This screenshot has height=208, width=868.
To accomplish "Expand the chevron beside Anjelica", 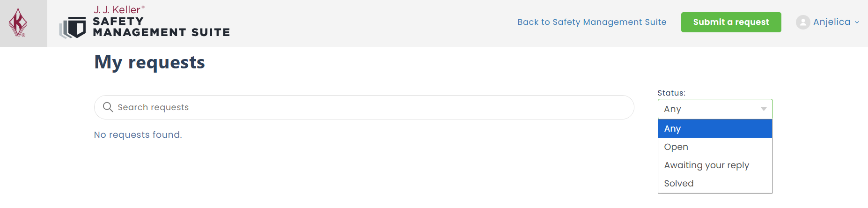I will 857,22.
